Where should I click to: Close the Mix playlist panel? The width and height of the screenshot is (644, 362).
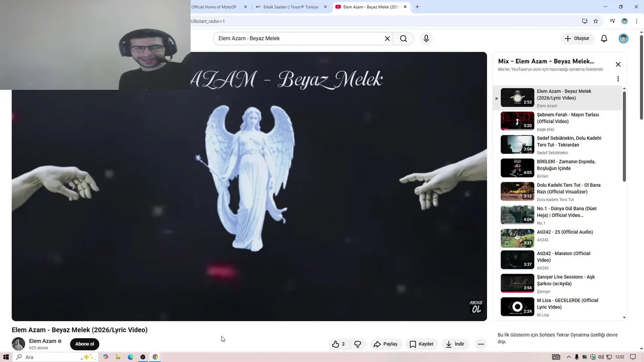tap(618, 64)
